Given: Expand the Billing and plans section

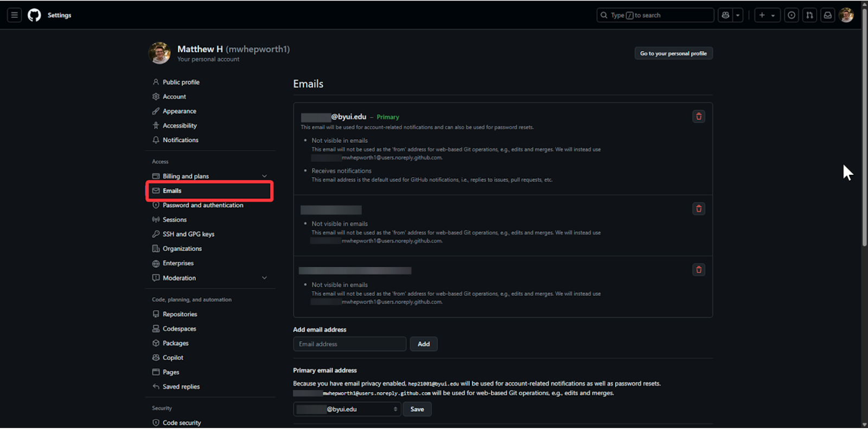Looking at the screenshot, I should pos(264,176).
